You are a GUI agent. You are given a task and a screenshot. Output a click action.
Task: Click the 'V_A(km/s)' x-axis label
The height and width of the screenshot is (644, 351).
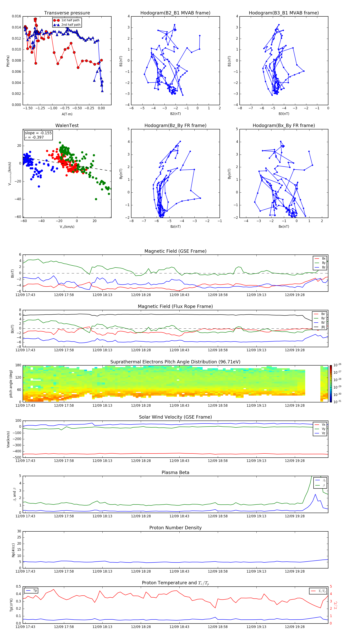67,227
